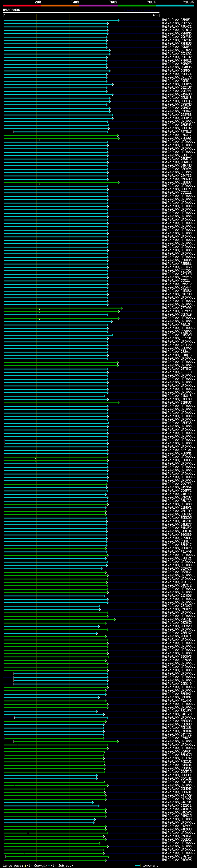
Task: Select label UniRef100_Q1HRV1
Action: (177, 507)
